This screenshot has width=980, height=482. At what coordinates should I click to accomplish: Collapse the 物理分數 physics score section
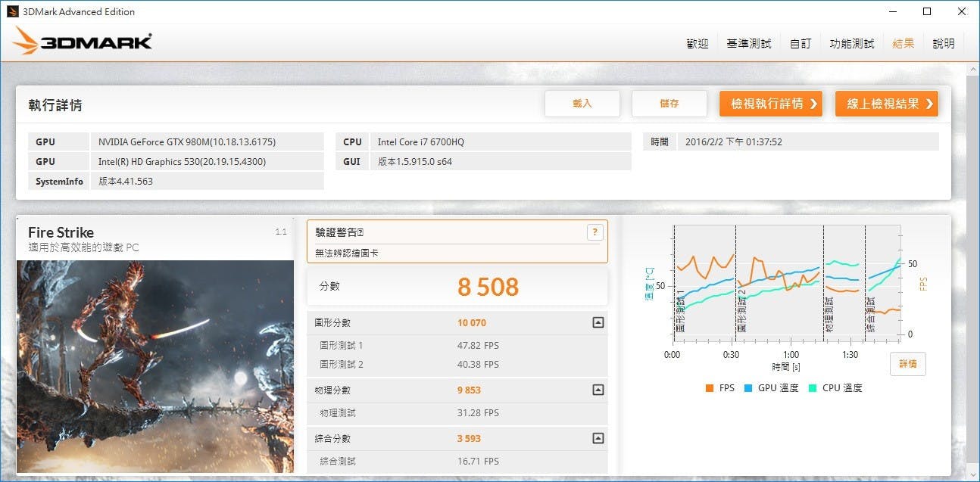[x=598, y=390]
